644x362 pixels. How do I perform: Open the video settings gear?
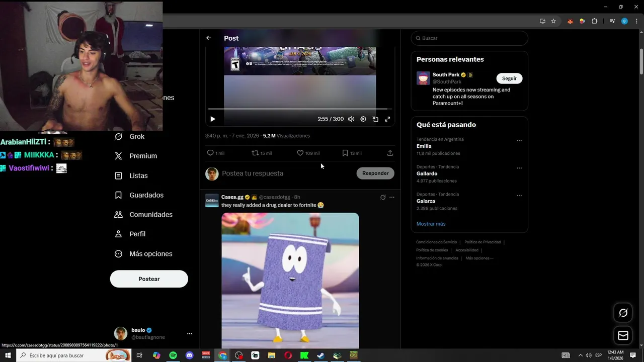[x=363, y=119]
